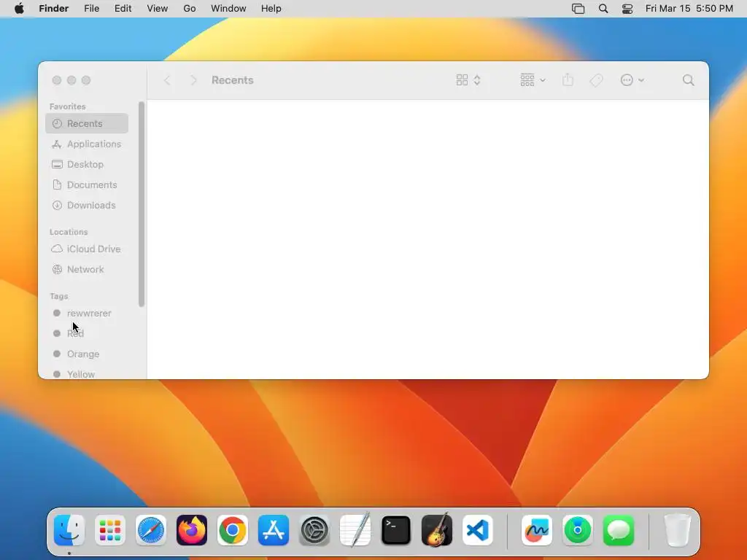Open Finder from the Dock
Screen dimensions: 747x560
69,530
